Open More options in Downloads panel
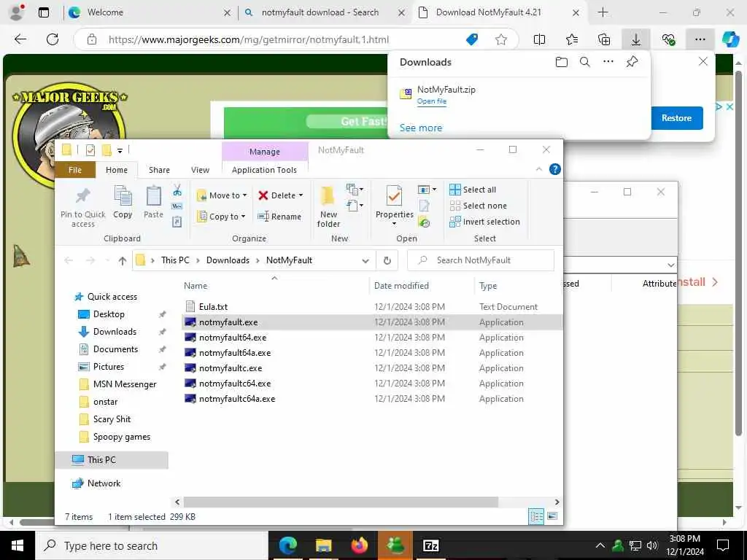747x560 pixels. [x=608, y=62]
